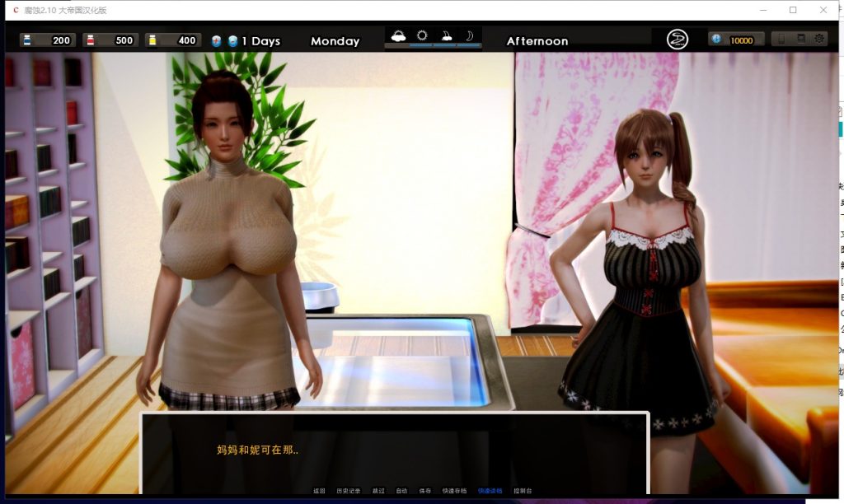The width and height of the screenshot is (844, 504).
Task: Click 快速存档 (quick save)
Action: (x=454, y=490)
